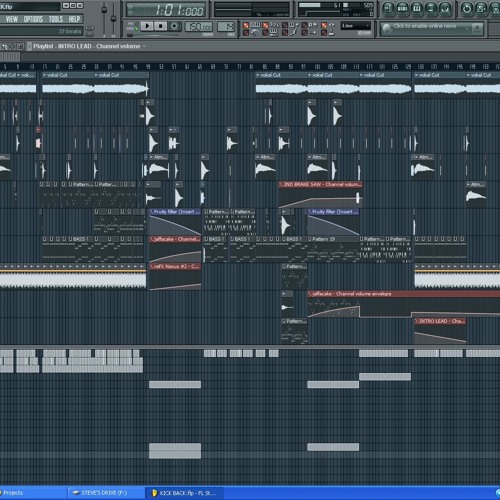Open the Mixer shortcut icon
Screen dimensions: 500x500
(x=445, y=8)
